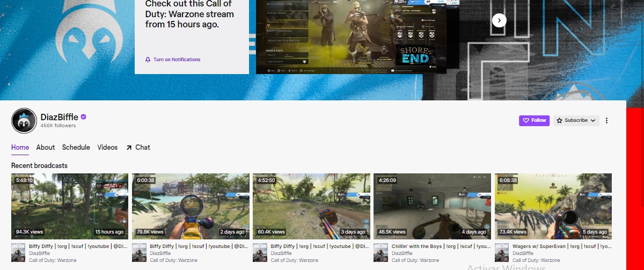Click the Recent broadcasts heading
Screen dimensions: 644x270
(x=39, y=165)
